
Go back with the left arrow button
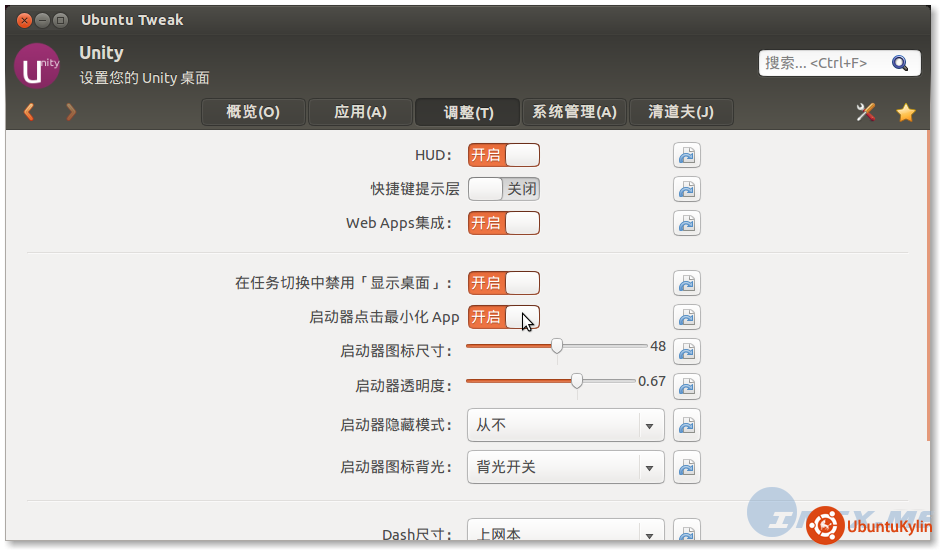[x=29, y=112]
